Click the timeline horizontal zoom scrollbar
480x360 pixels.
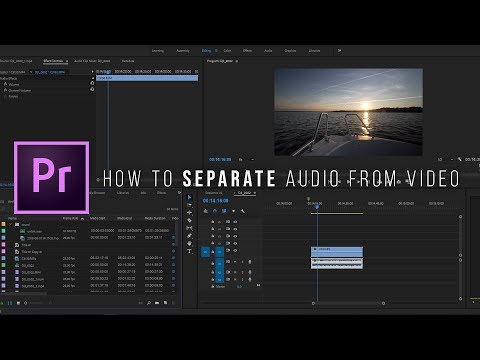pos(348,303)
